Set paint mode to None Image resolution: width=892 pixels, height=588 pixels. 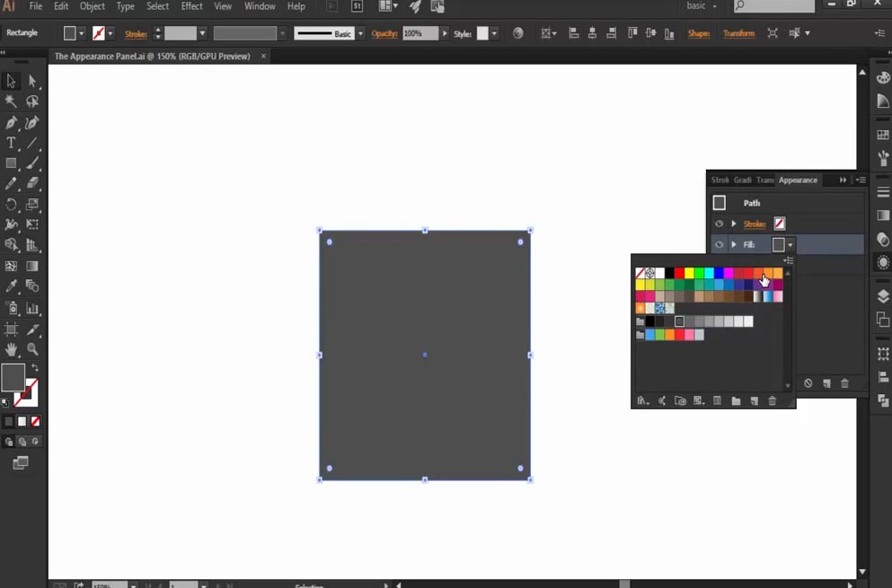(x=35, y=421)
